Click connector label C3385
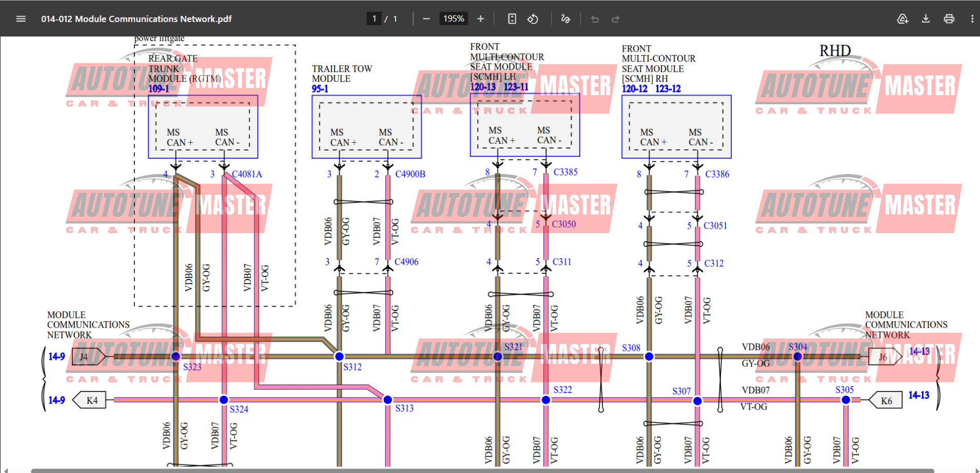 (565, 172)
